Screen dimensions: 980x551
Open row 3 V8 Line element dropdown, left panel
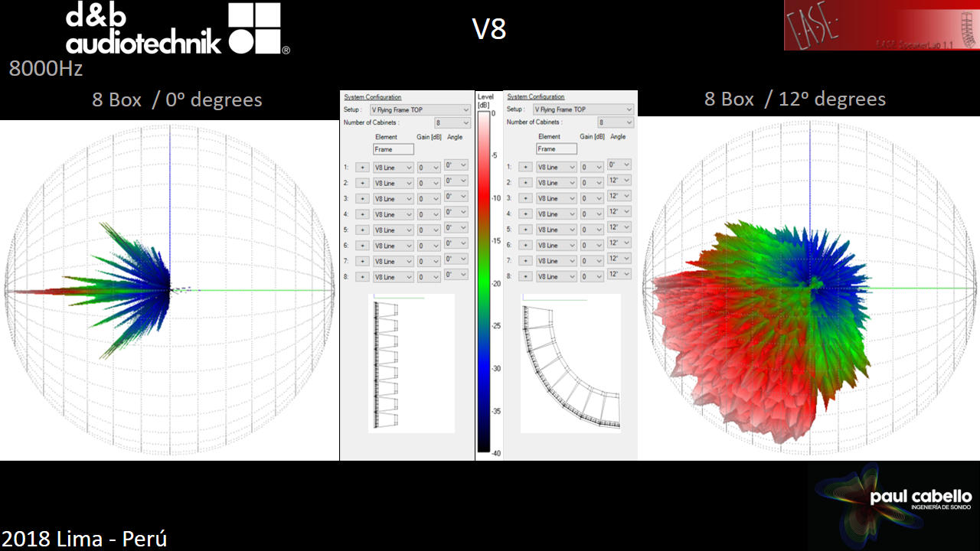pyautogui.click(x=394, y=199)
